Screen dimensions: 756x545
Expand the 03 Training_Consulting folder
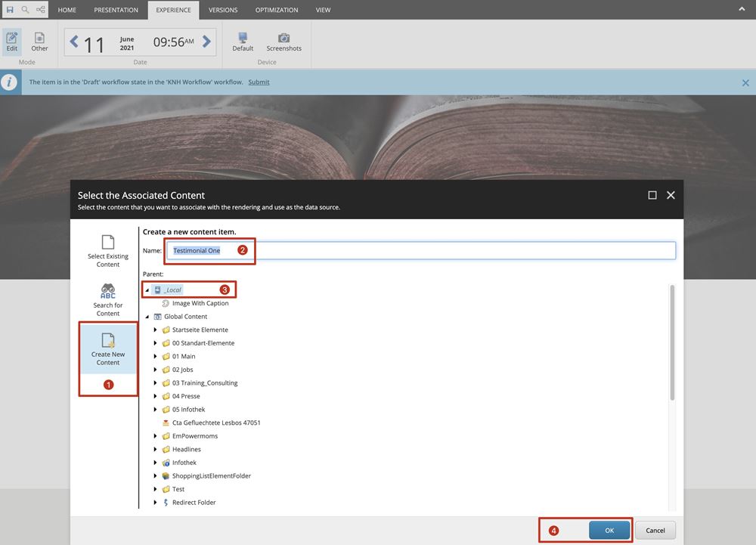pos(156,383)
